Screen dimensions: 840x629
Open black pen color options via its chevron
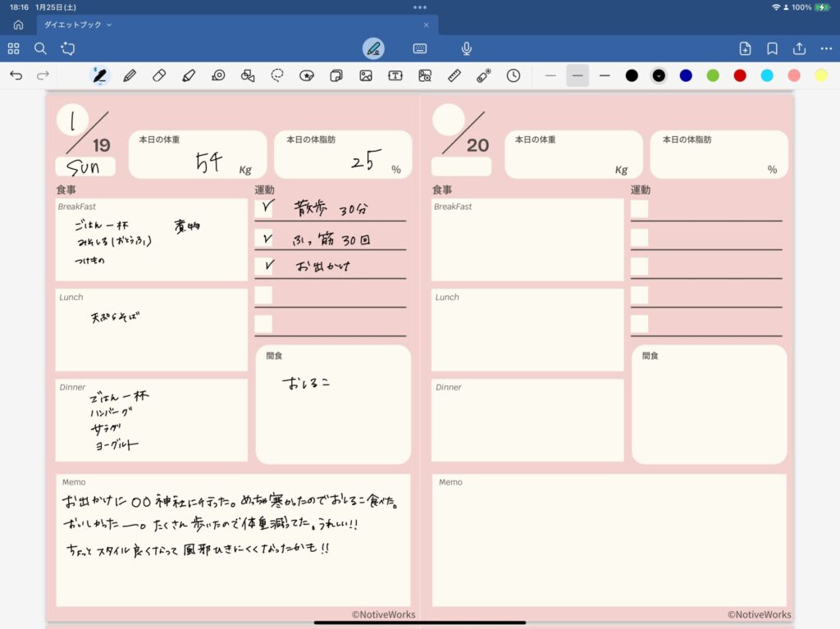coord(658,75)
